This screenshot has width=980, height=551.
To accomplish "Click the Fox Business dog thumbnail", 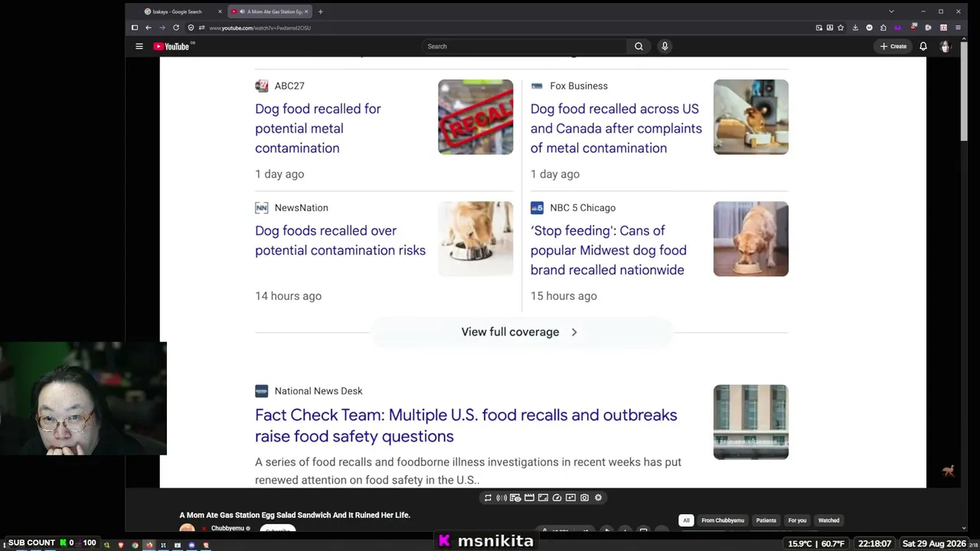I will tap(751, 117).
